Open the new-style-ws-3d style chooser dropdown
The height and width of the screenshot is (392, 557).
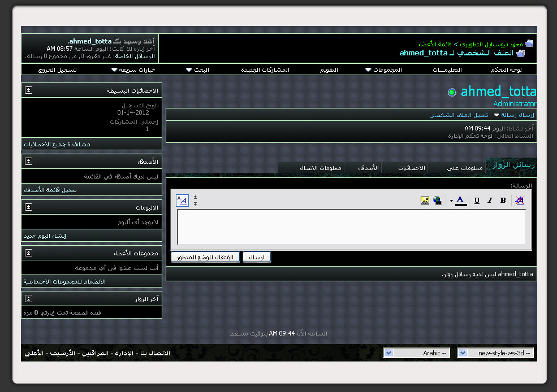(x=463, y=353)
